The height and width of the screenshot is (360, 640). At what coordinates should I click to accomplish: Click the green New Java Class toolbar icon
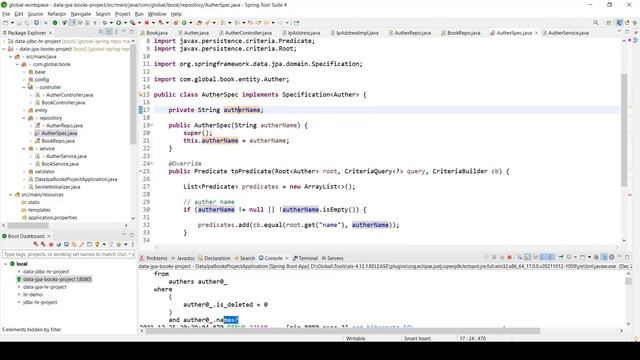(184, 23)
